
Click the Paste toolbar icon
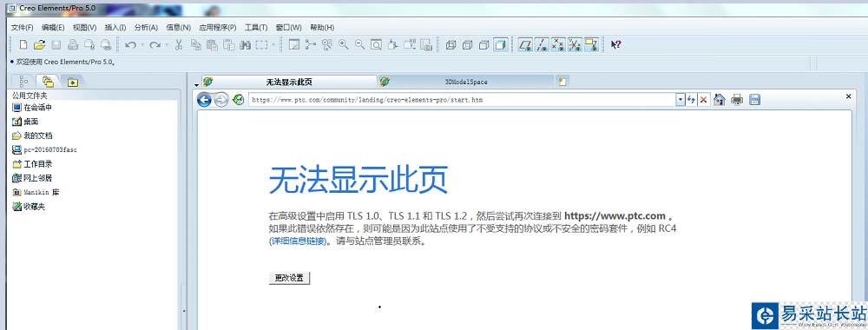(x=212, y=45)
